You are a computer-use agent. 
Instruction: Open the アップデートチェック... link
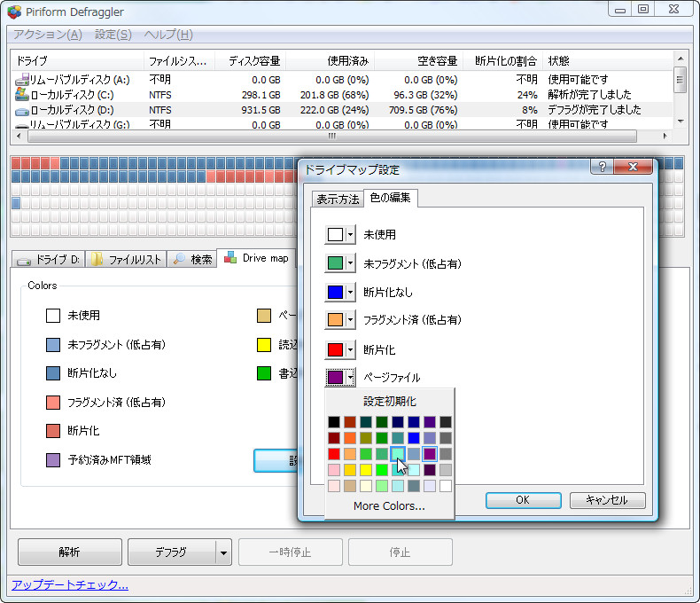pyautogui.click(x=70, y=584)
